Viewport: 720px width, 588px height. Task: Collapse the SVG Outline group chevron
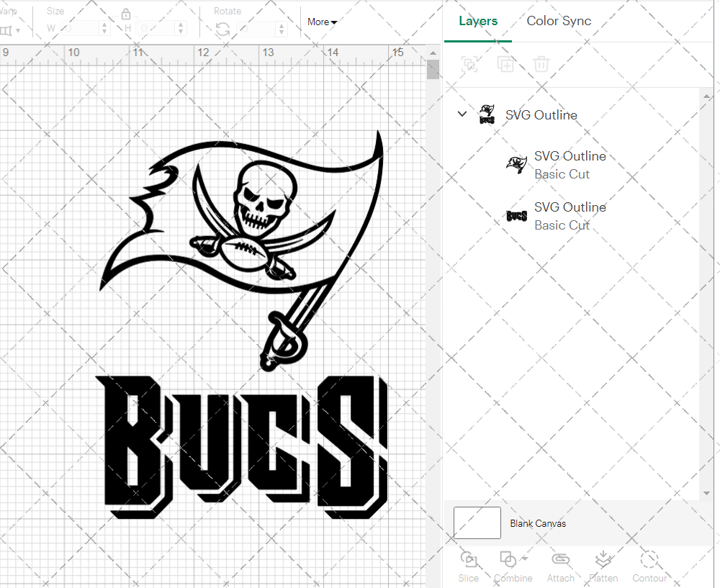click(462, 114)
